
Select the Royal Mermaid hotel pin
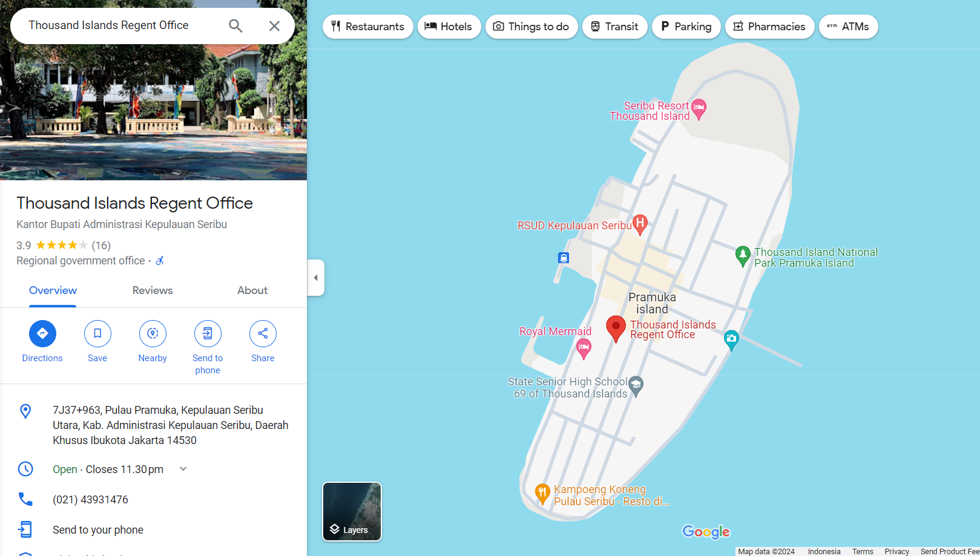(584, 347)
